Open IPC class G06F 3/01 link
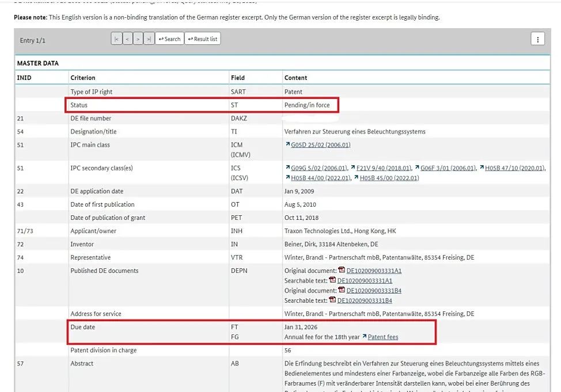The width and height of the screenshot is (561, 392). [x=448, y=168]
